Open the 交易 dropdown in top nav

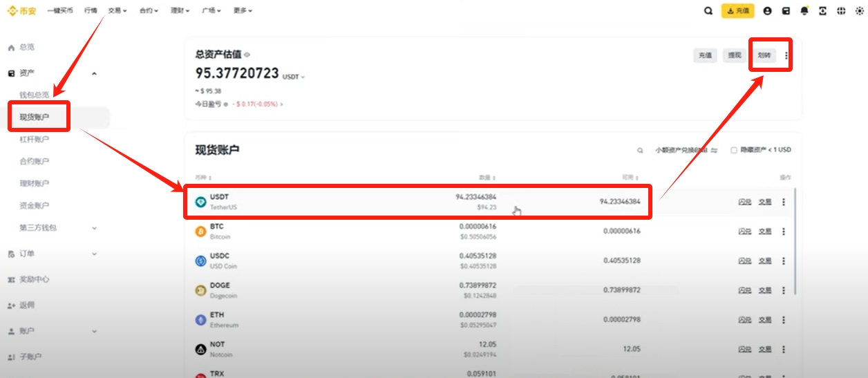(x=117, y=11)
